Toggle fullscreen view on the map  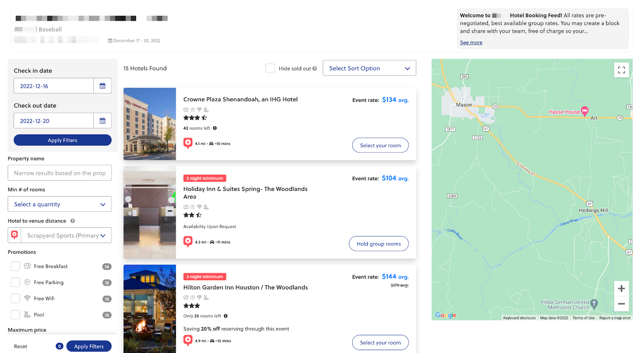(621, 70)
